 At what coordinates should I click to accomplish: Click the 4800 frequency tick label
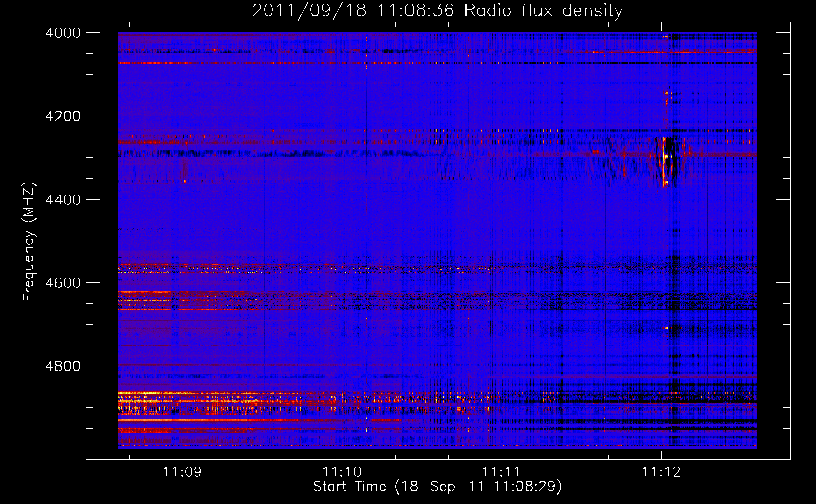coord(63,366)
